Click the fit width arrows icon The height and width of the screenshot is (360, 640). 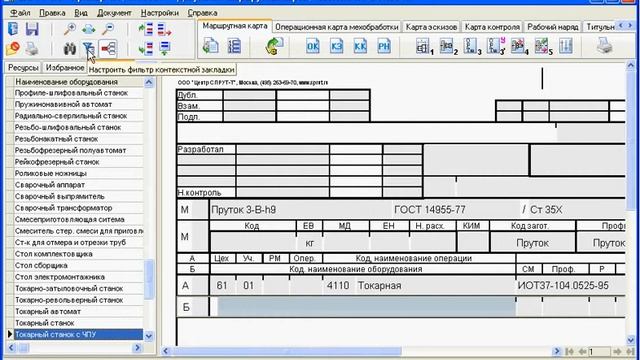point(89,29)
